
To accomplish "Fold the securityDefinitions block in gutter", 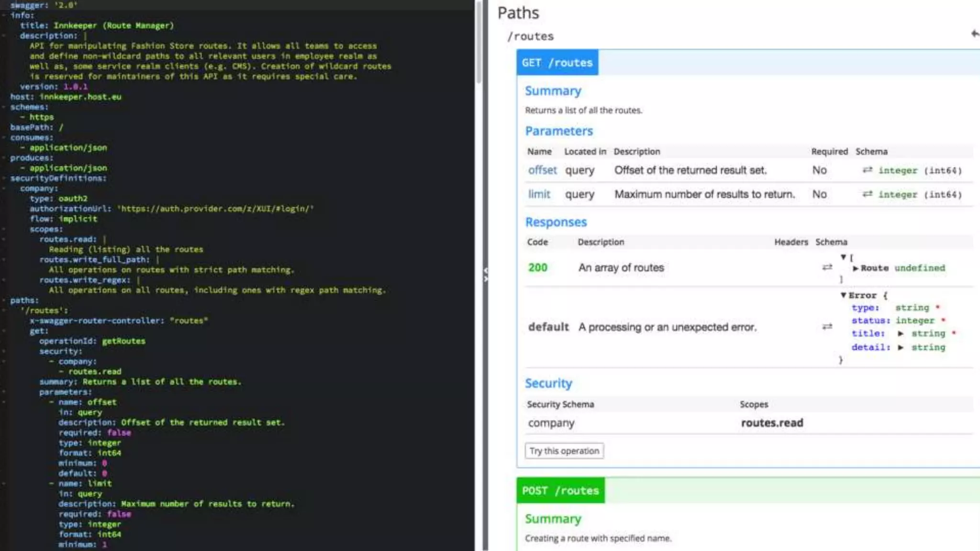I will click(4, 178).
